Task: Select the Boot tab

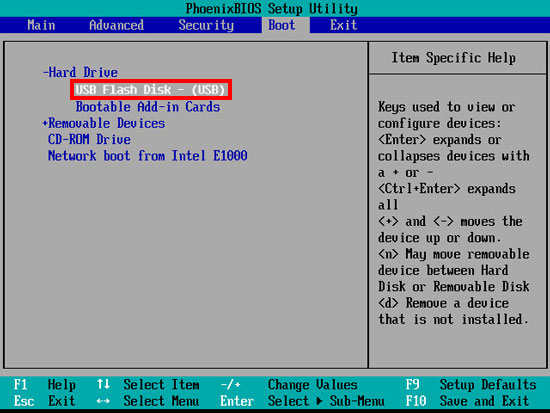Action: 286,25
